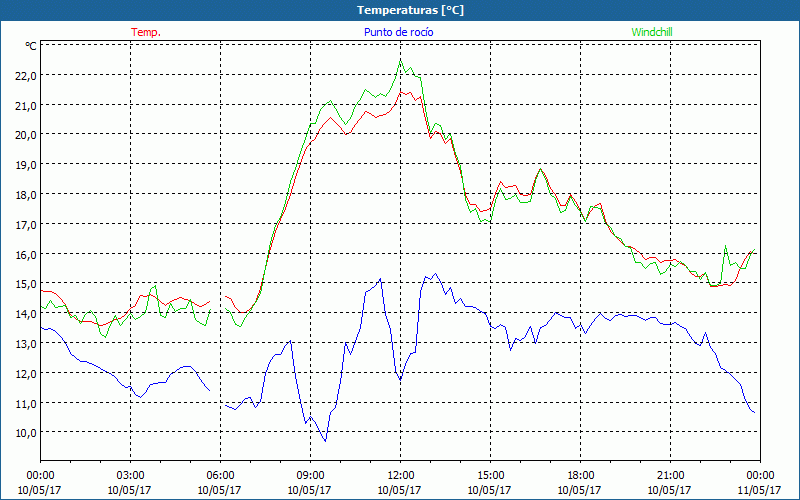Click the 11/05/17 date label
This screenshot has width=800, height=500.
(760, 490)
